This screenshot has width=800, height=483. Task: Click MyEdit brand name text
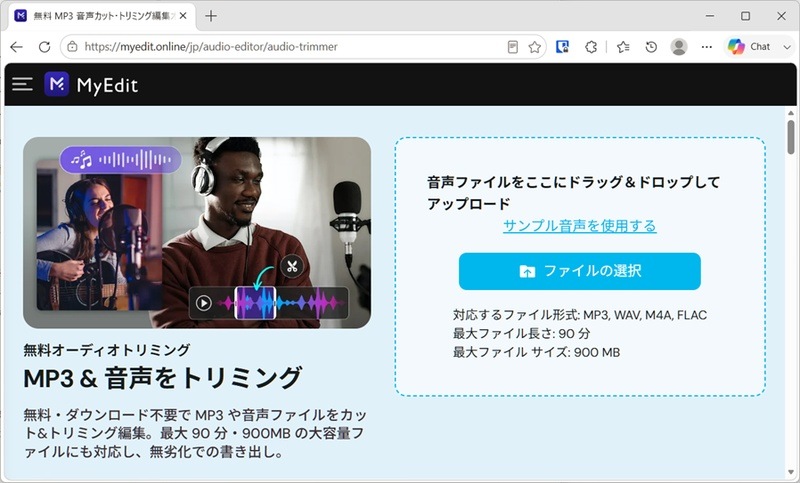coord(107,85)
